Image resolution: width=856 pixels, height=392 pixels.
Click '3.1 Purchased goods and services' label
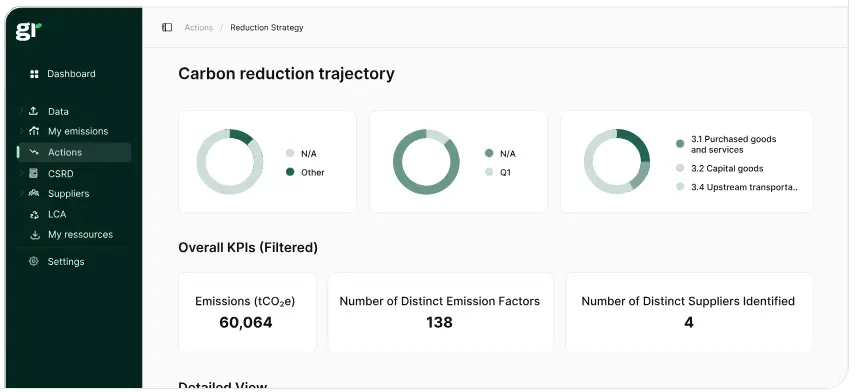733,144
